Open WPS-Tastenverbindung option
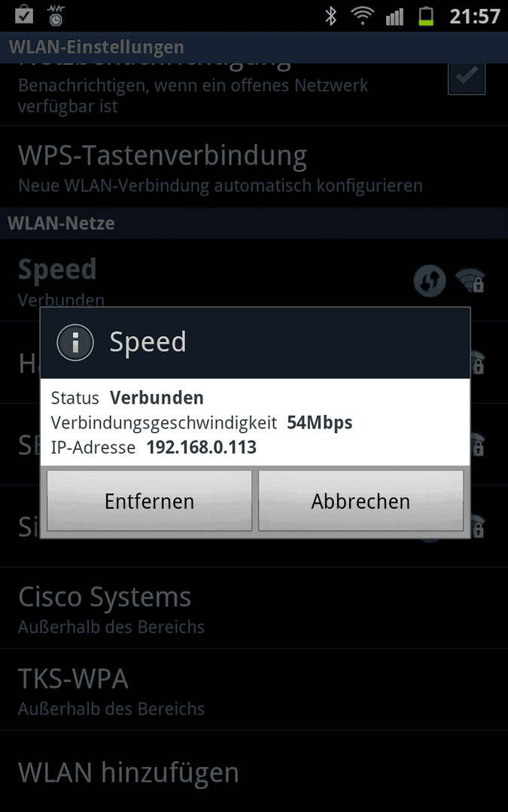 [254, 167]
